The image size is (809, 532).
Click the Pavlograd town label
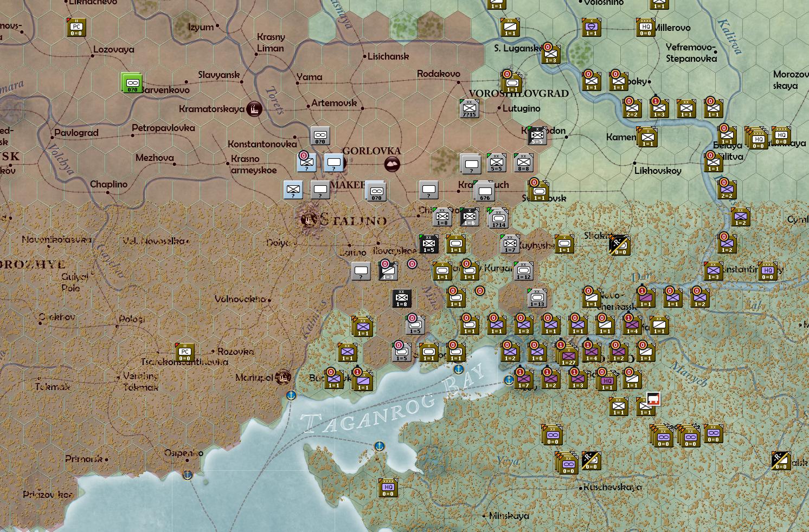76,133
